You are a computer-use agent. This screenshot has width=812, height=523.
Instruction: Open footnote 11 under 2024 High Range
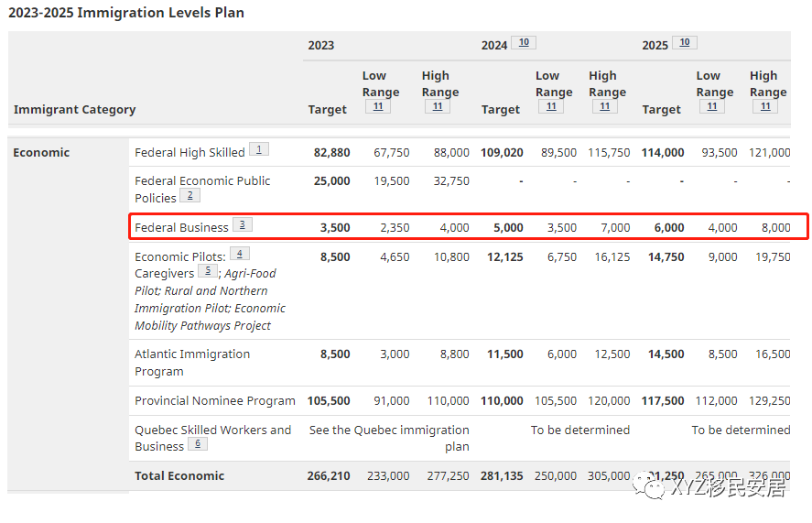coord(604,106)
